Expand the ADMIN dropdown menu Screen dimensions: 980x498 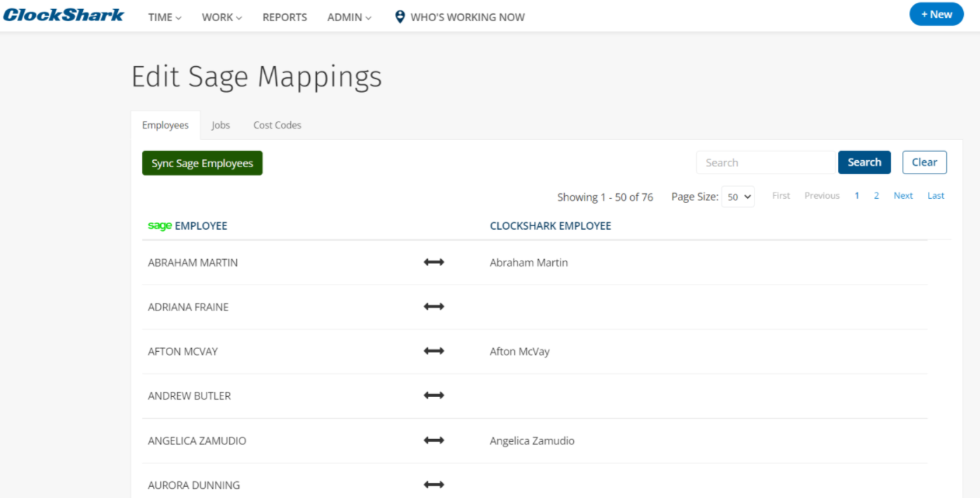coord(350,17)
